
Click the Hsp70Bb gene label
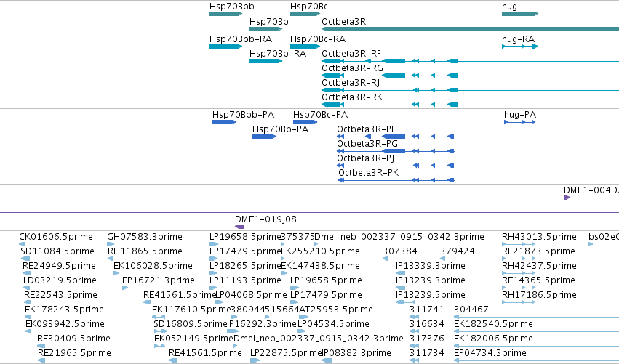(x=269, y=22)
